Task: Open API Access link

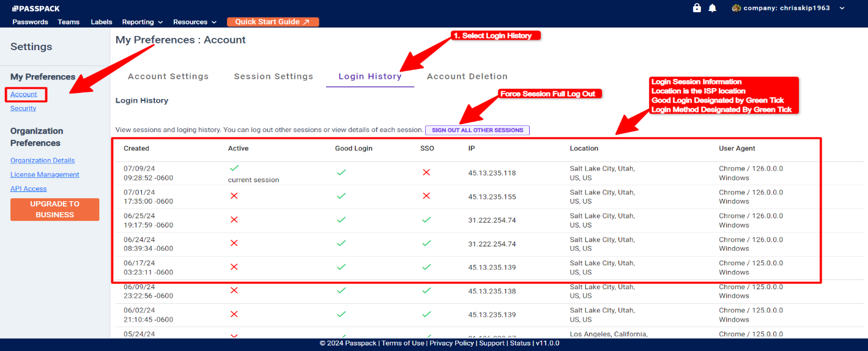Action: pos(29,188)
